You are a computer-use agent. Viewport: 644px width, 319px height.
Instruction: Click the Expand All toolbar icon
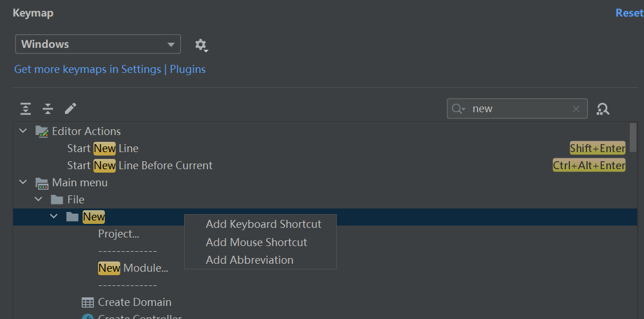coord(26,109)
